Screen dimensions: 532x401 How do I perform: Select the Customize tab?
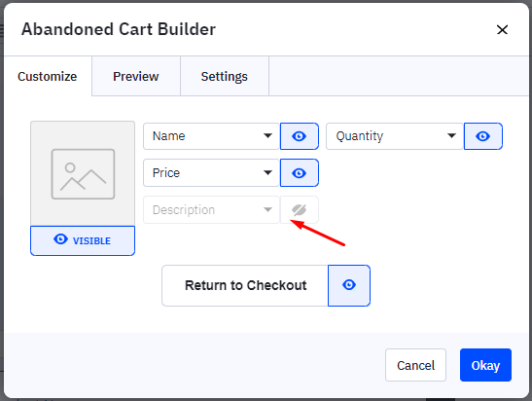(x=47, y=76)
